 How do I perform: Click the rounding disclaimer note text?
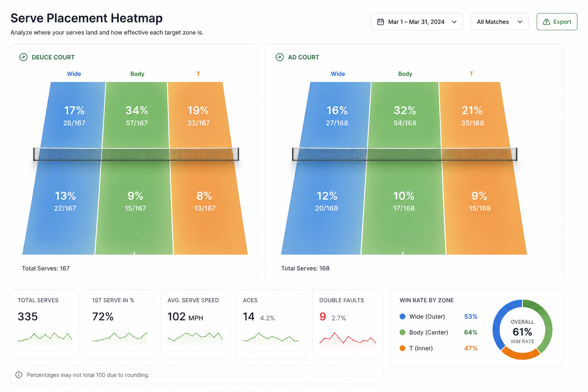tap(88, 375)
